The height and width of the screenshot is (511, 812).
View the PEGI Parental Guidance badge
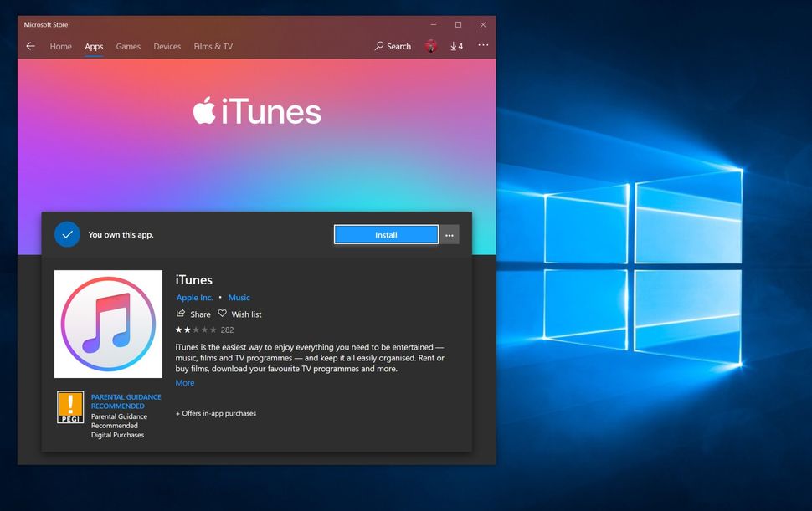[x=70, y=407]
